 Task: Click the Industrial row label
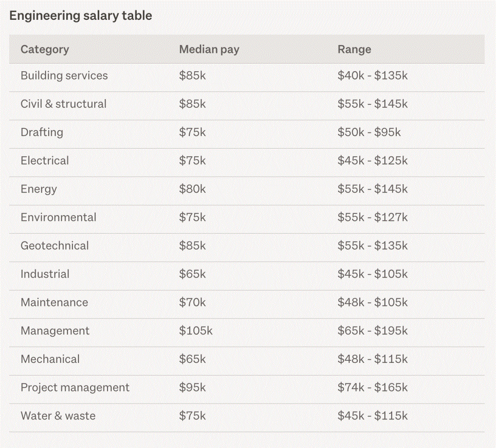[x=45, y=274]
